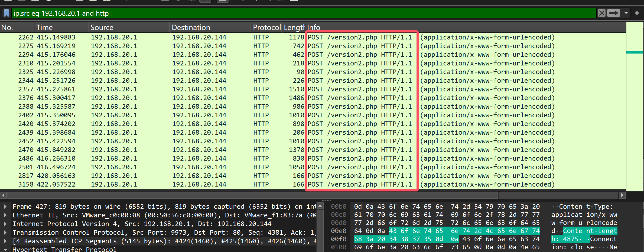
Task: Click the display filter bookmark icon
Action: 6,13
